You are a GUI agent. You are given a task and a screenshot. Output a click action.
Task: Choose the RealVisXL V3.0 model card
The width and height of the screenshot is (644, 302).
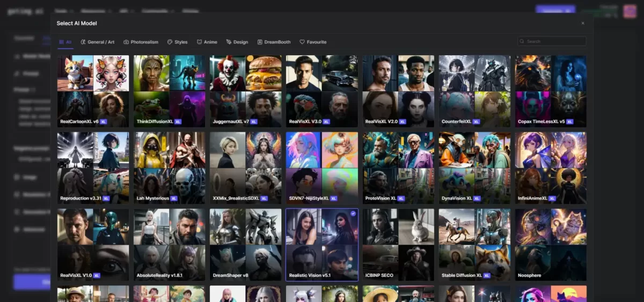pyautogui.click(x=322, y=91)
